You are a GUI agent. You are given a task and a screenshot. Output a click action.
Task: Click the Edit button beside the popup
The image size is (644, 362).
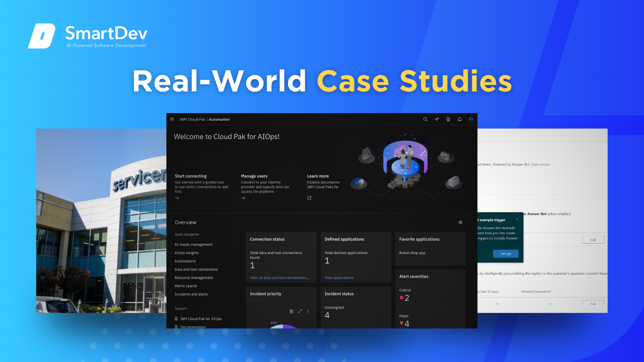pyautogui.click(x=593, y=239)
